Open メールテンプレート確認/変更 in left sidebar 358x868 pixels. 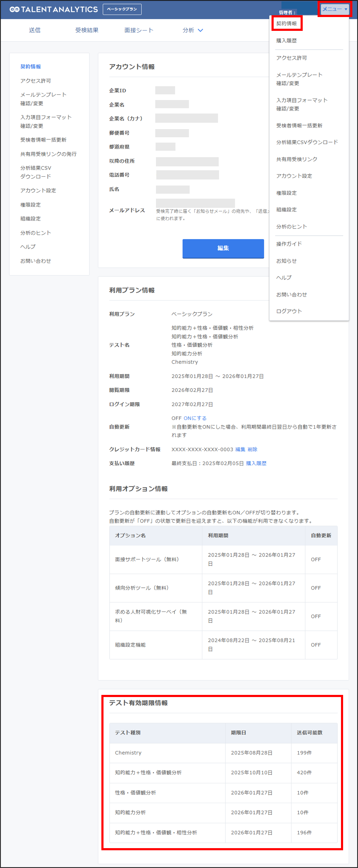43,99
